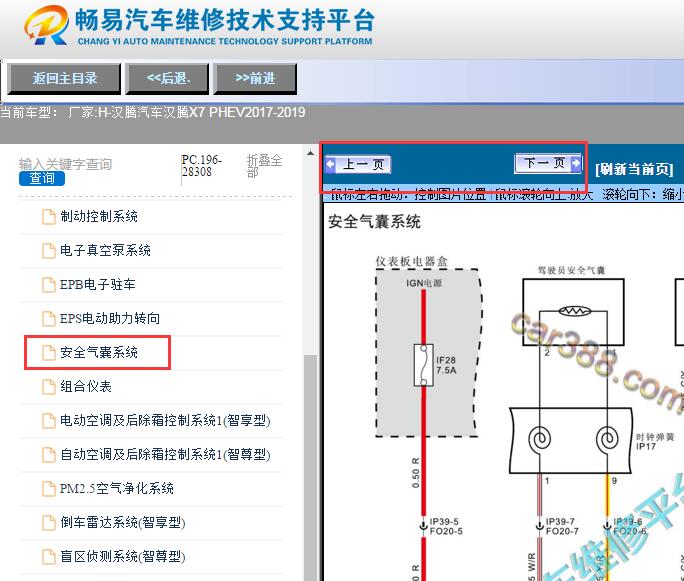Click the sidebar vertical scrollbar thumb
The image size is (684, 581).
point(310,468)
